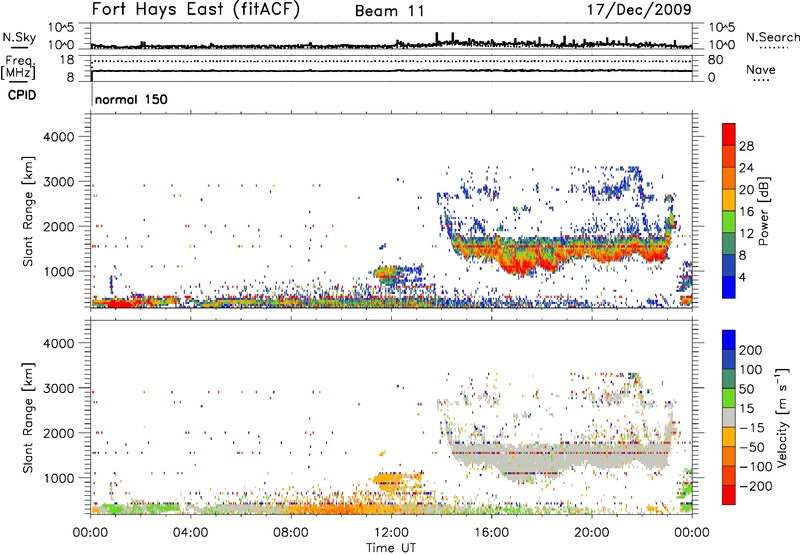
Task: Click the 16:00 time tick label
Action: [x=491, y=533]
